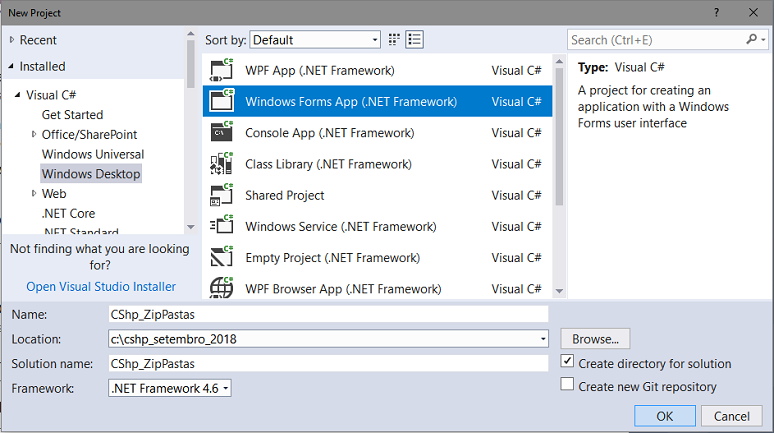Screen dimensions: 774x433
Task: Close the New Project dialog
Action: 753,12
